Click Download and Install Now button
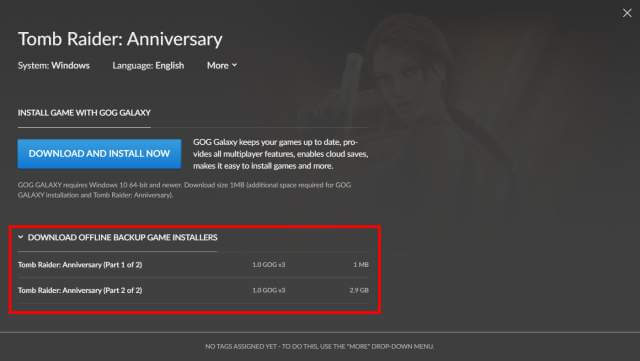Screen dimensions: 640x361 click(x=99, y=154)
